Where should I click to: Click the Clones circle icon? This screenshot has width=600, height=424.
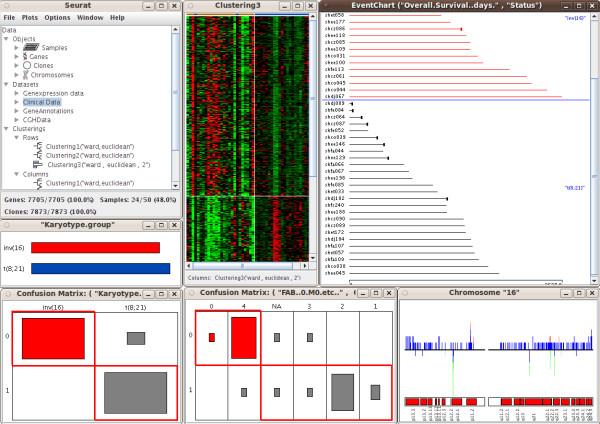(27, 66)
